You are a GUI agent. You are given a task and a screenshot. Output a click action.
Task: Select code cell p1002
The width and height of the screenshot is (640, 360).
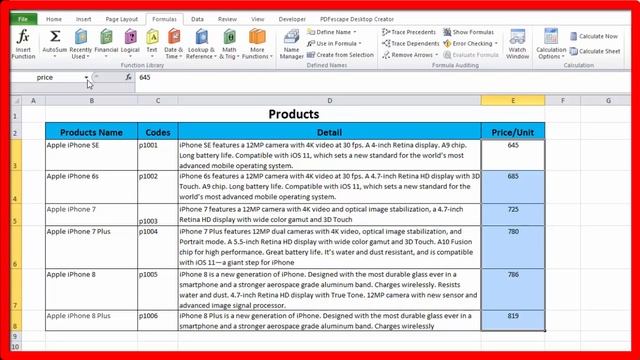[x=158, y=187]
